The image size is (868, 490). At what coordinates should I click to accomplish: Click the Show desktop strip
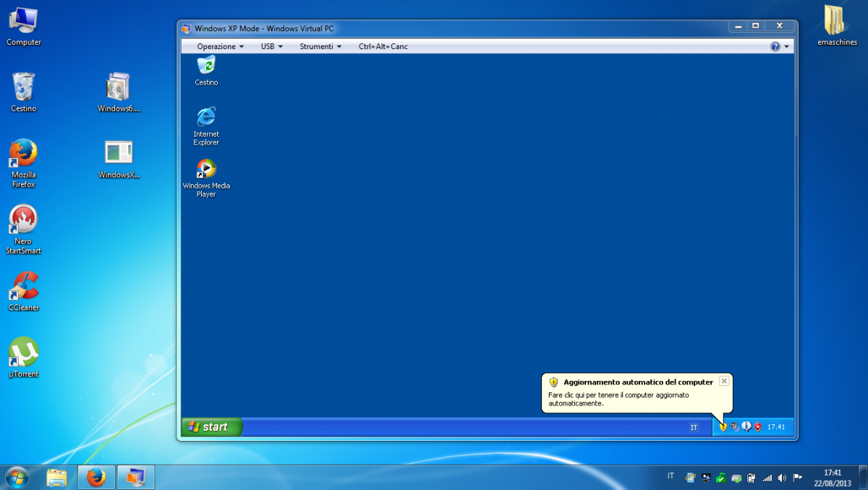[x=863, y=478]
